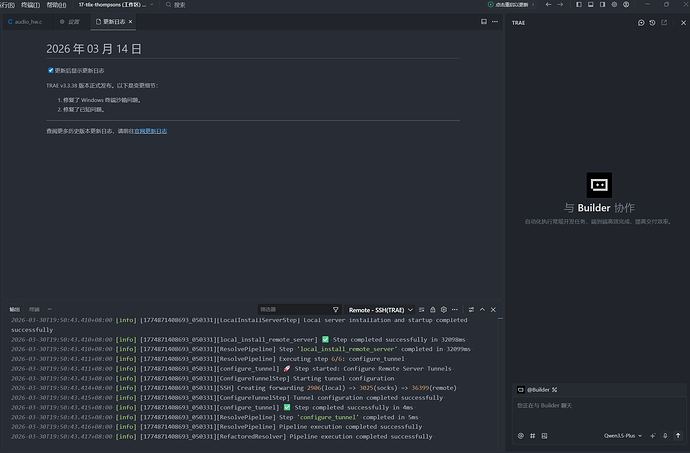Open Qwen3.5-Plus model dropdown
This screenshot has width=690, height=453.
(x=623, y=436)
